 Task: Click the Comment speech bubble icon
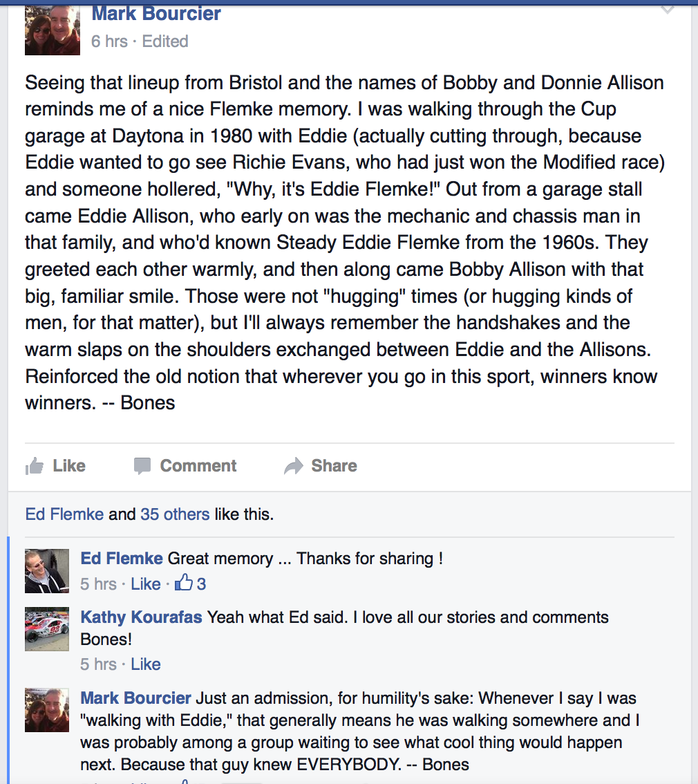coord(142,466)
